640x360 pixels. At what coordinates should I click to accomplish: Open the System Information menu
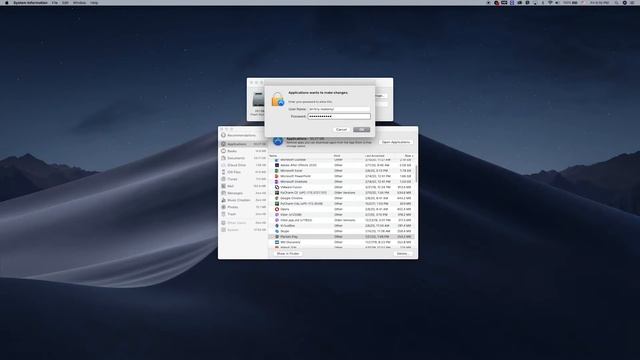[30, 2]
